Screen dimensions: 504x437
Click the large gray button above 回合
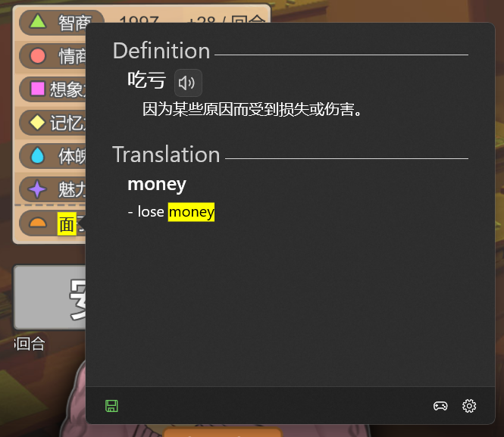50,297
